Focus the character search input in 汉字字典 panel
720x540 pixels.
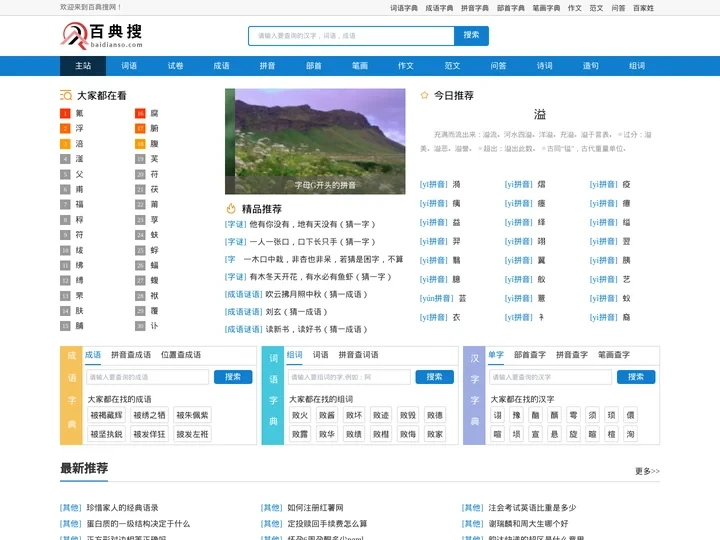(550, 377)
